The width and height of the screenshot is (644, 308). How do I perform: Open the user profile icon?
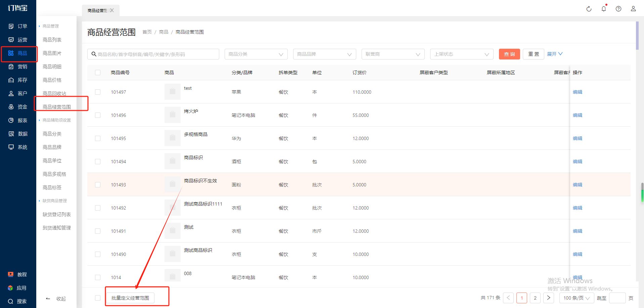633,9
